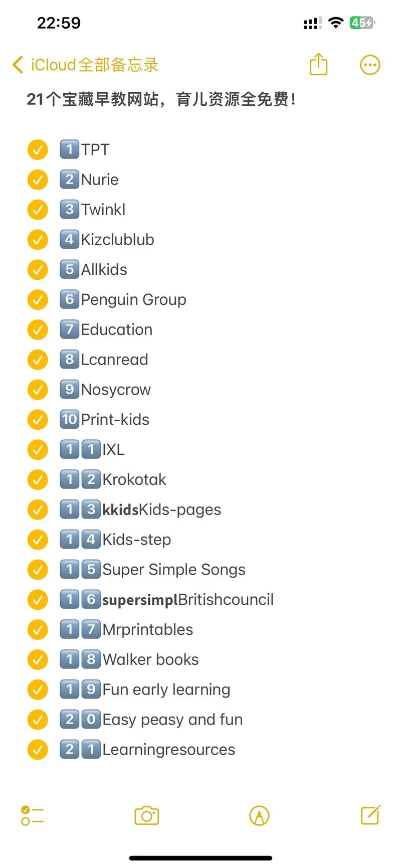
Task: Toggle the Nosycrow checkbox
Action: tap(38, 390)
